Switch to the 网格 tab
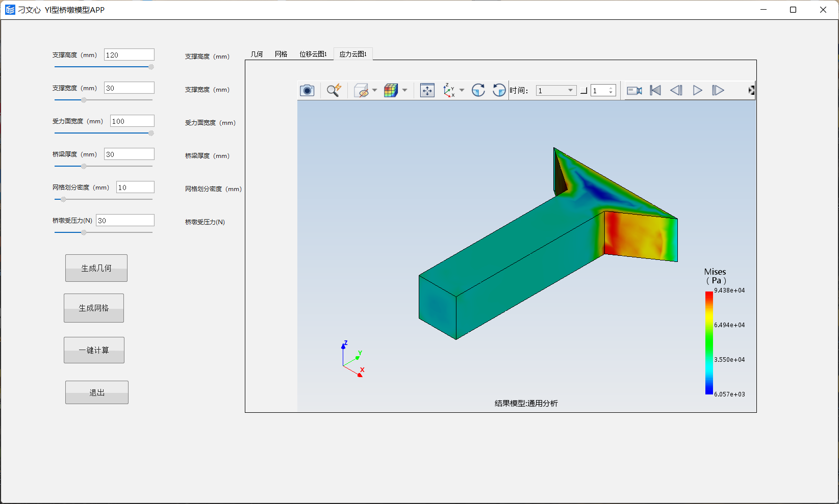Image resolution: width=839 pixels, height=504 pixels. (x=281, y=54)
